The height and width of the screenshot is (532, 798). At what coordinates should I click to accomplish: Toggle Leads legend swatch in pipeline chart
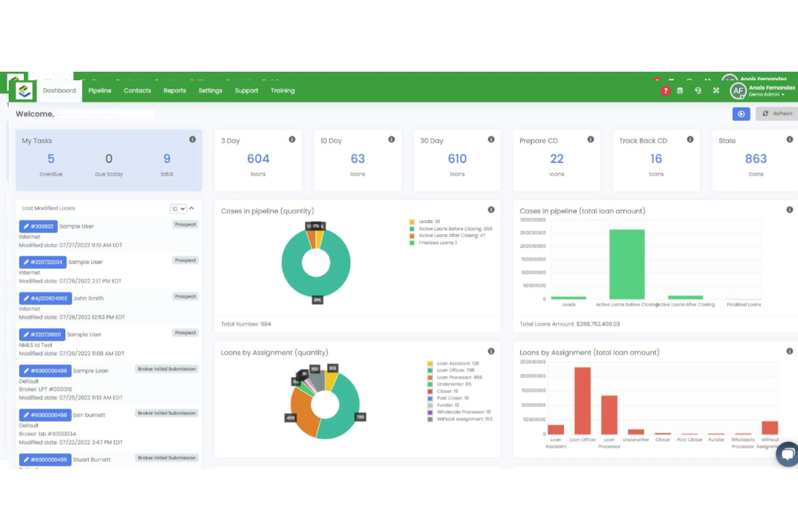pos(412,222)
